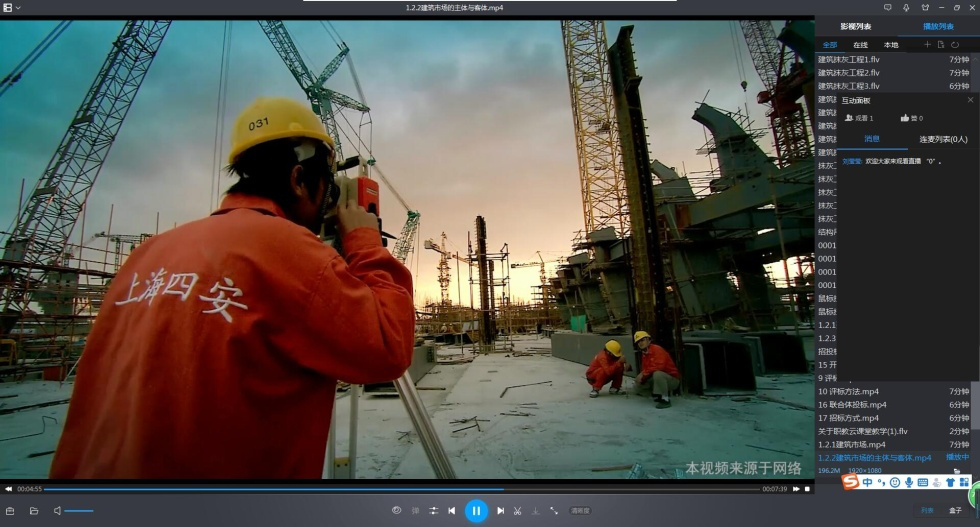The image size is (980, 527).
Task: Add item with plus icon in playlist
Action: [x=927, y=45]
